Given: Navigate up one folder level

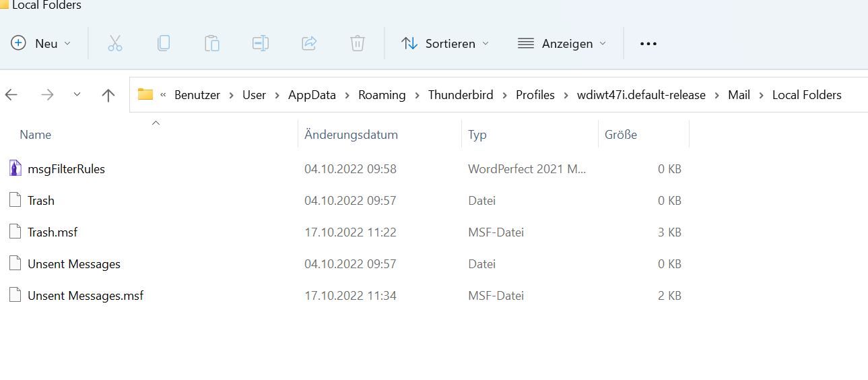Looking at the screenshot, I should pyautogui.click(x=108, y=95).
